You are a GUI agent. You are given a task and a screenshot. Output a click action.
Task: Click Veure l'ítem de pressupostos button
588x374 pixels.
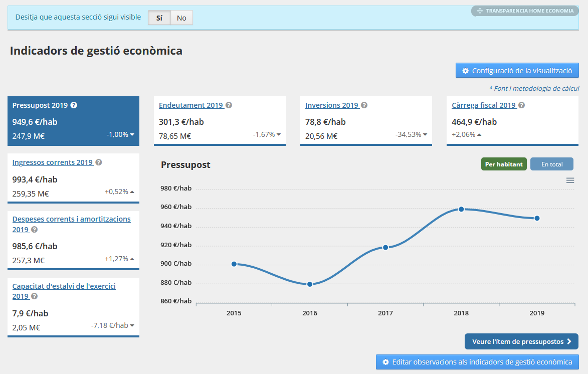point(521,341)
